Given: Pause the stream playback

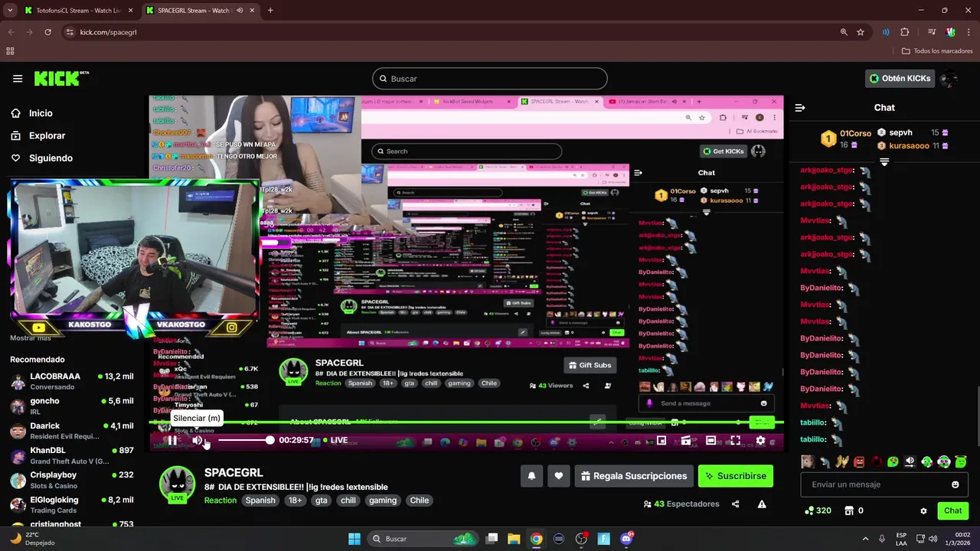Looking at the screenshot, I should pyautogui.click(x=172, y=440).
